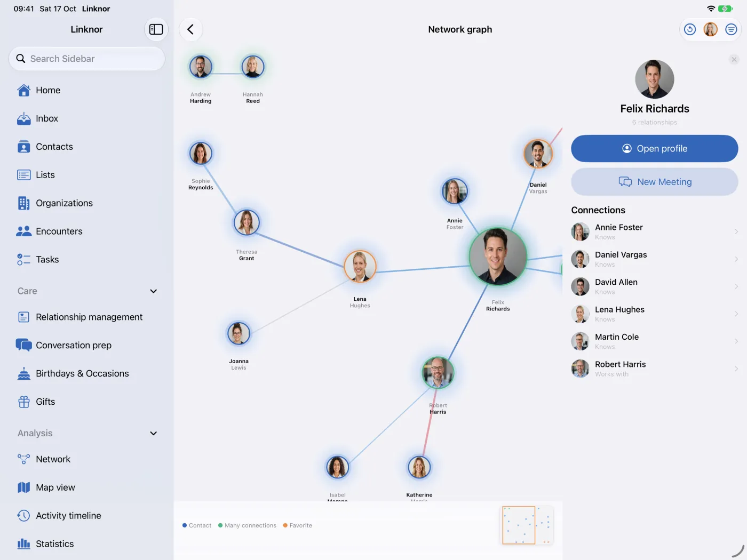Select Andrew Harding node in graph

pyautogui.click(x=201, y=67)
